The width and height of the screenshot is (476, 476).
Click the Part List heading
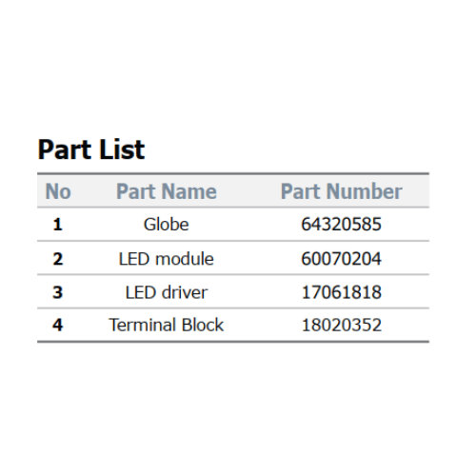click(x=91, y=149)
